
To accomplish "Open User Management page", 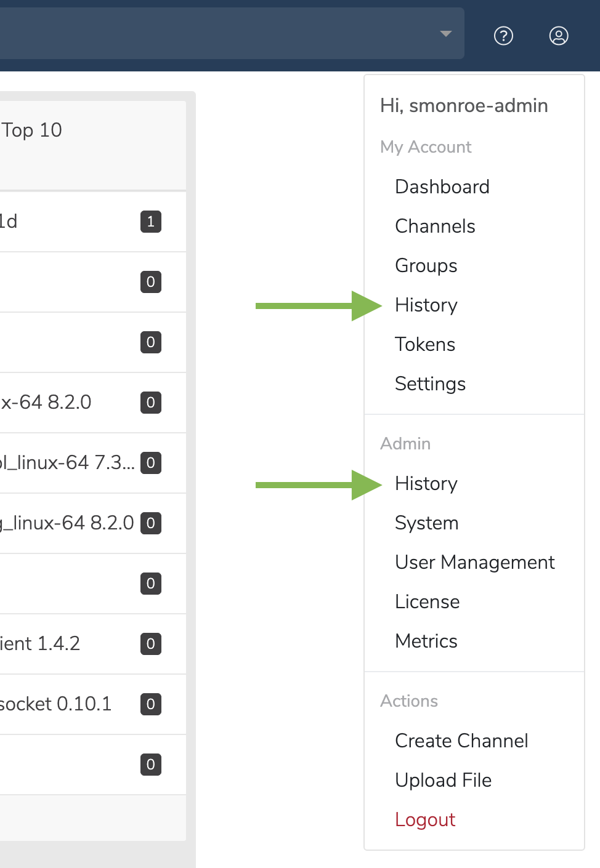I will tap(475, 562).
